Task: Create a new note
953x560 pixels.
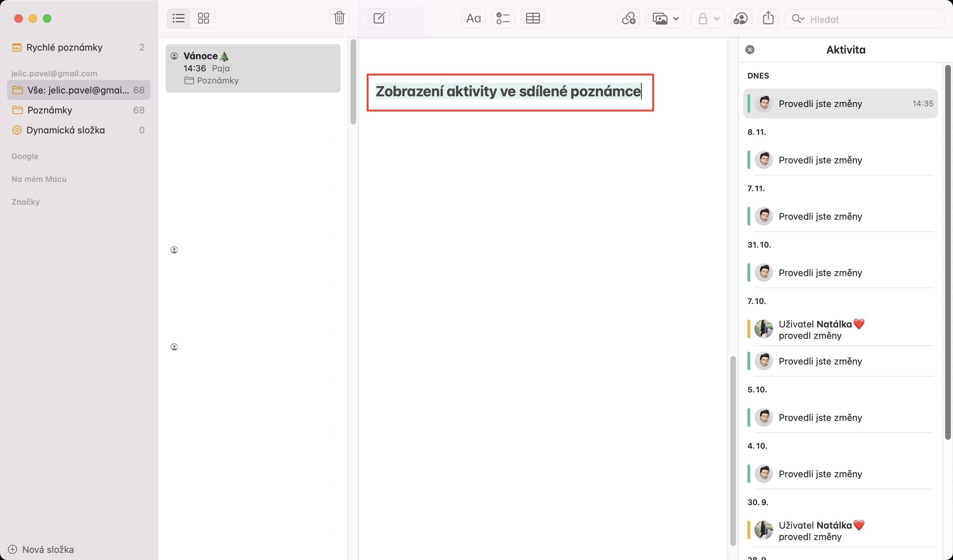Action: pos(379,18)
